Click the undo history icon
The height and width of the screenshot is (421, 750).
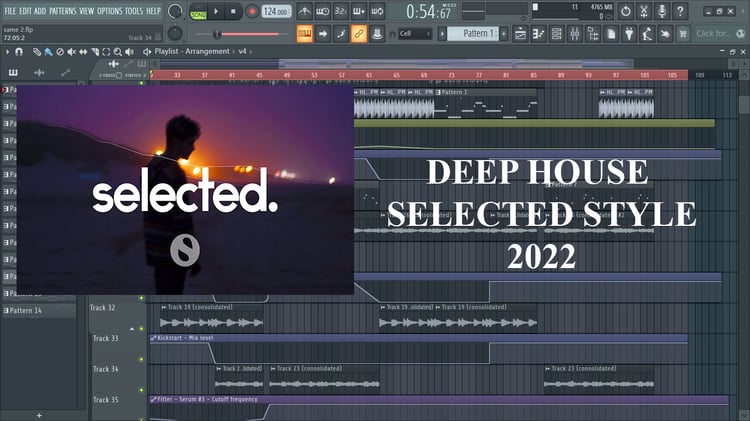626,11
